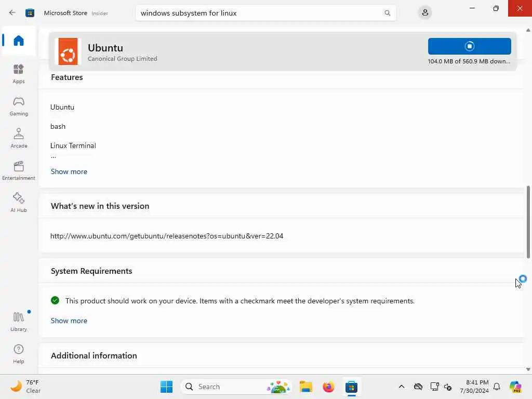This screenshot has width=532, height=399.
Task: Click the scroll down arrow
Action: point(528,369)
